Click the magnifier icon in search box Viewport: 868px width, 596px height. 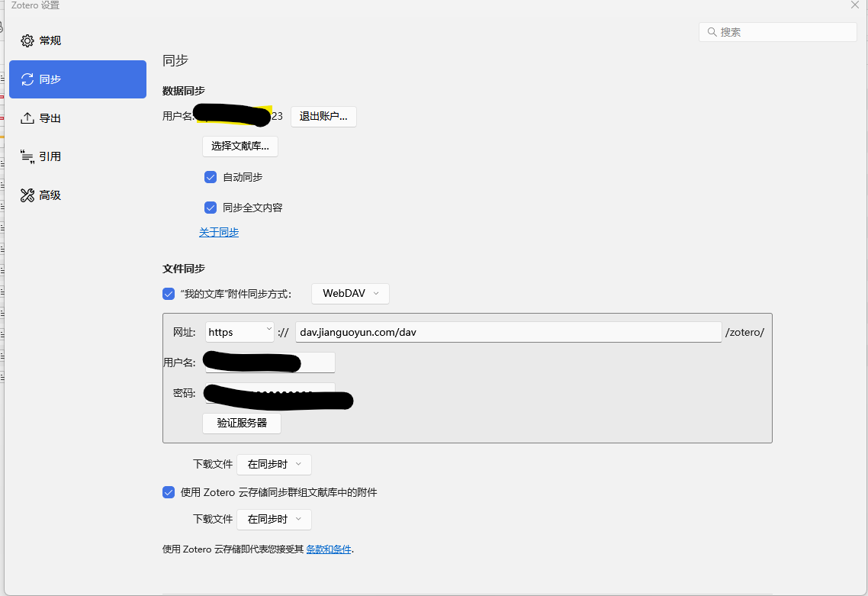712,32
